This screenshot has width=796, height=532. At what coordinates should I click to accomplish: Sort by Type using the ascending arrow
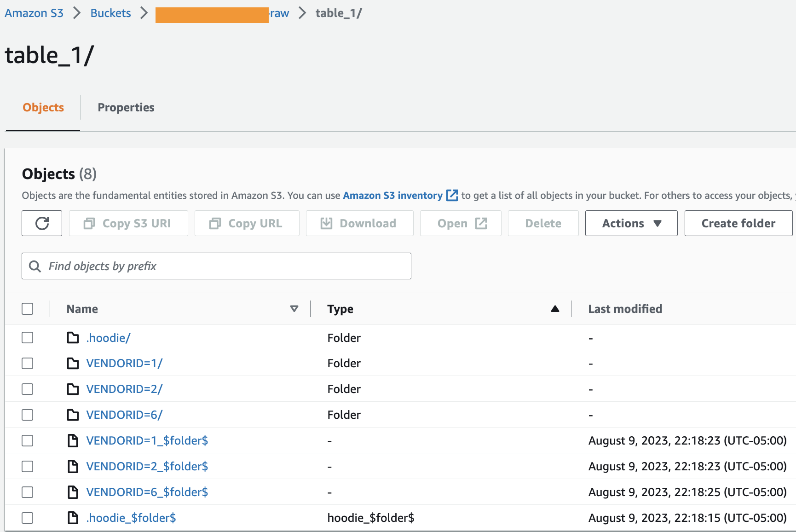coord(555,309)
